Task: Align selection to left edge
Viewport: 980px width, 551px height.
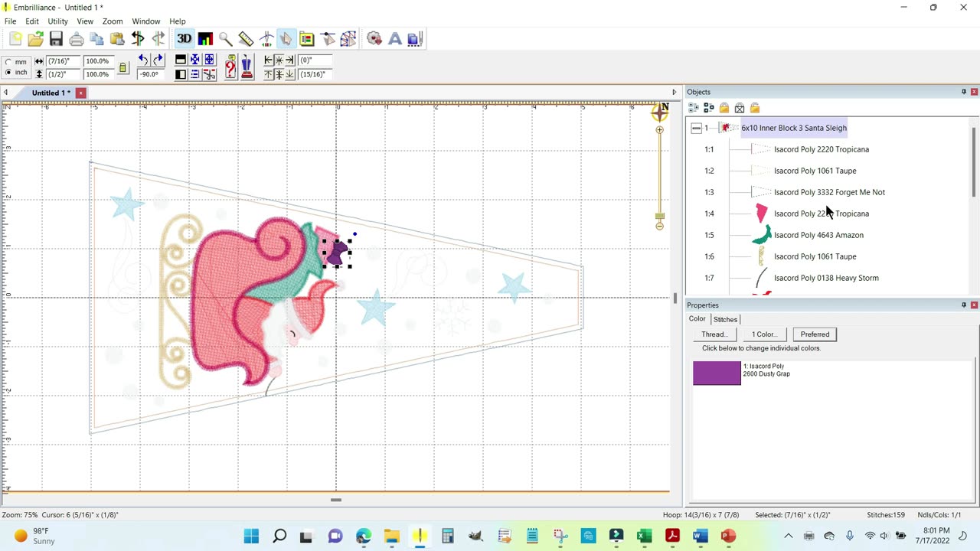Action: (268, 60)
